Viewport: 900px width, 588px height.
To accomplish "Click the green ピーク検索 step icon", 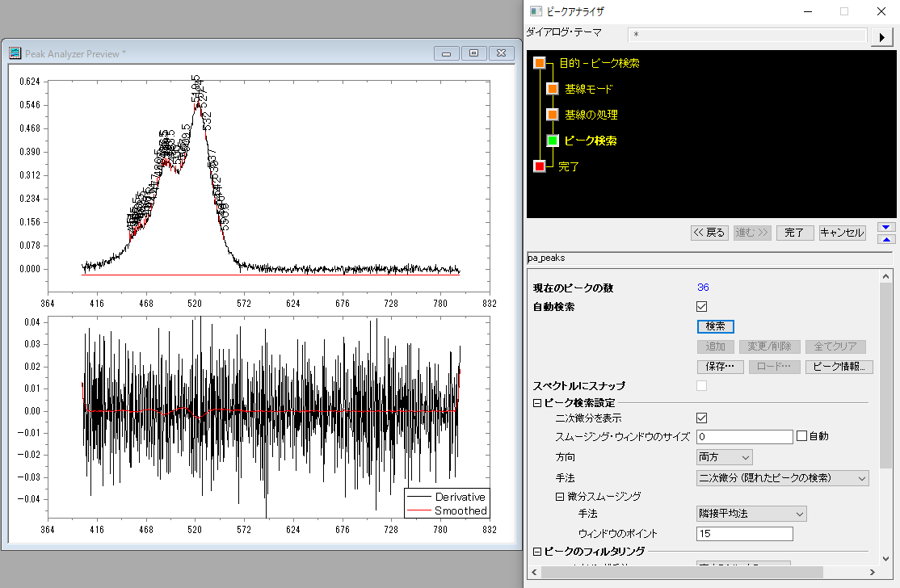I will (553, 141).
